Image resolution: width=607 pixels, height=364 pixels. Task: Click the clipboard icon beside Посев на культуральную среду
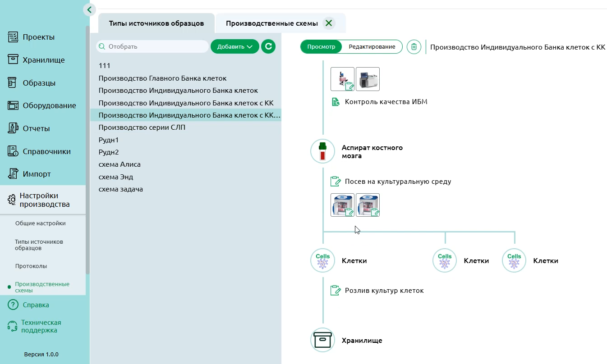336,181
